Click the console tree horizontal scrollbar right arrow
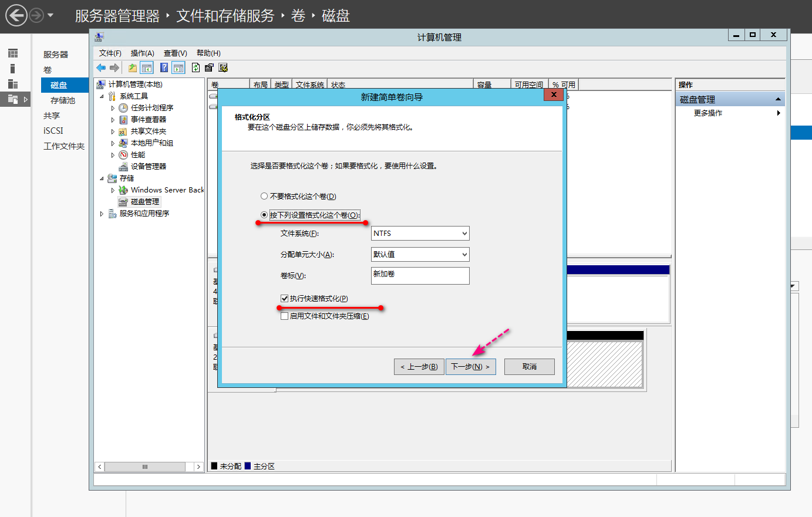The width and height of the screenshot is (812, 517). point(198,467)
